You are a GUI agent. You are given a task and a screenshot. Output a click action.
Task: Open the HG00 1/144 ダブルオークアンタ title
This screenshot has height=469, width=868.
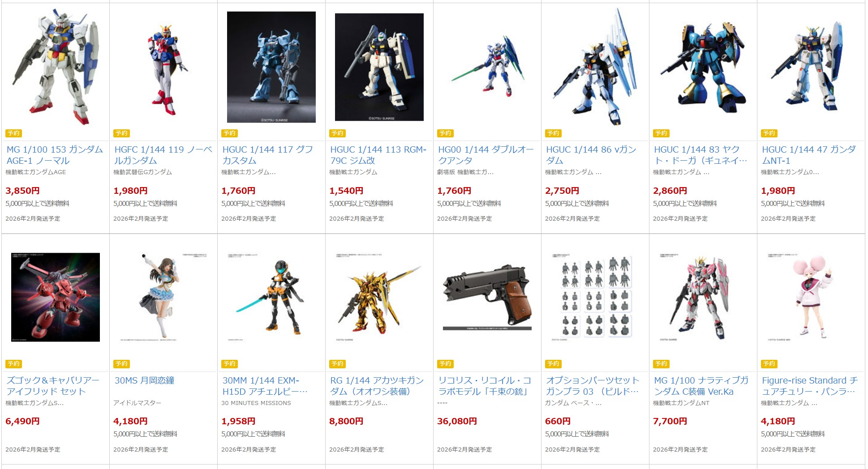pyautogui.click(x=486, y=155)
